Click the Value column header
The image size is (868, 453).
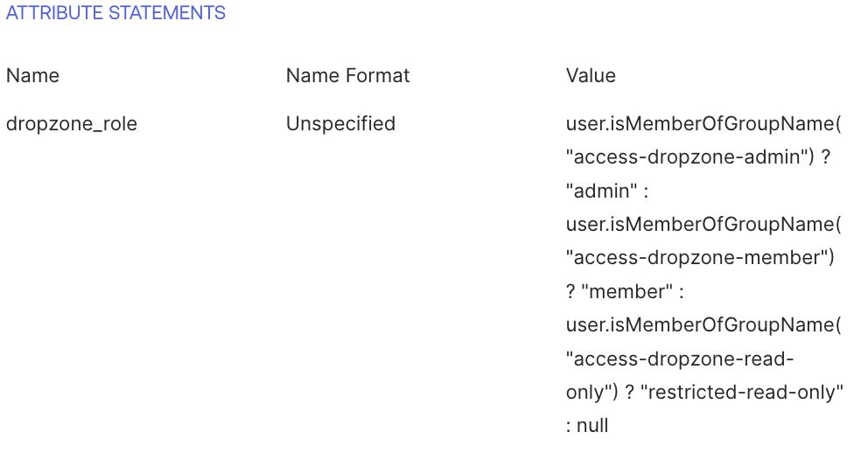click(591, 76)
